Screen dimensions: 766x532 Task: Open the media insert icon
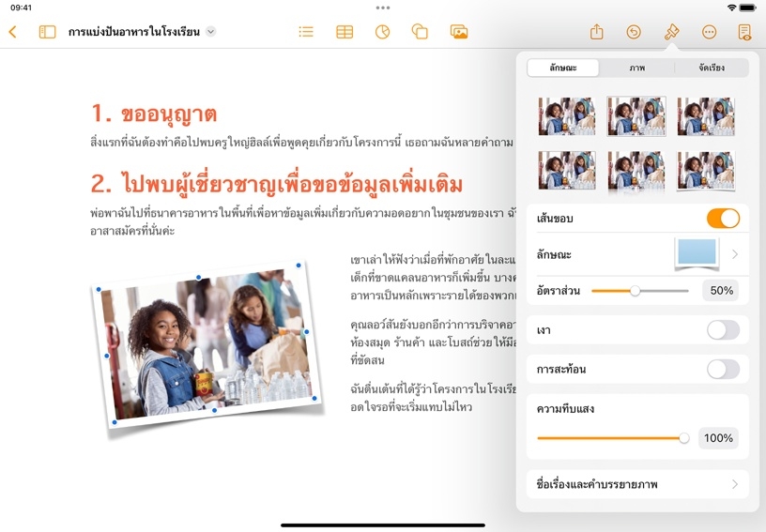(459, 32)
